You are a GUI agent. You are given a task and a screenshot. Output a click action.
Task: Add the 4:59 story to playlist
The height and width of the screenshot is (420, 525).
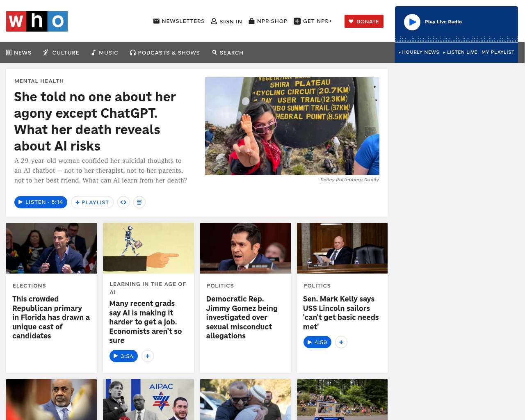tap(341, 342)
